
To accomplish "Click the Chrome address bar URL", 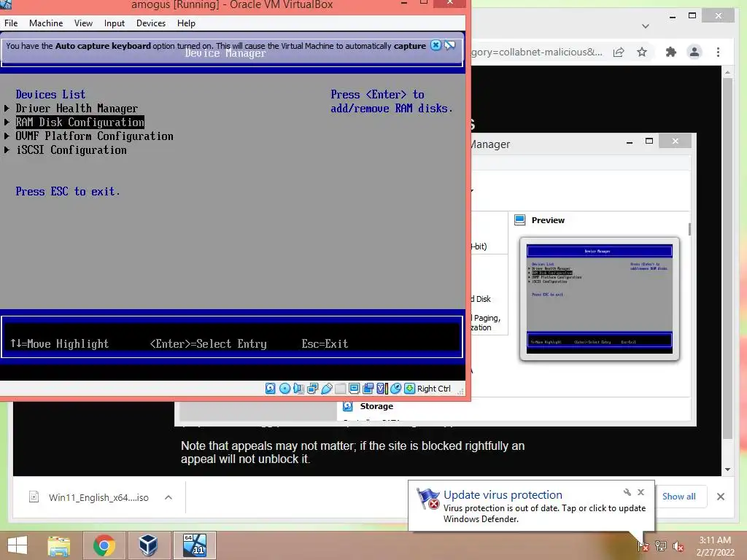I will coord(537,52).
